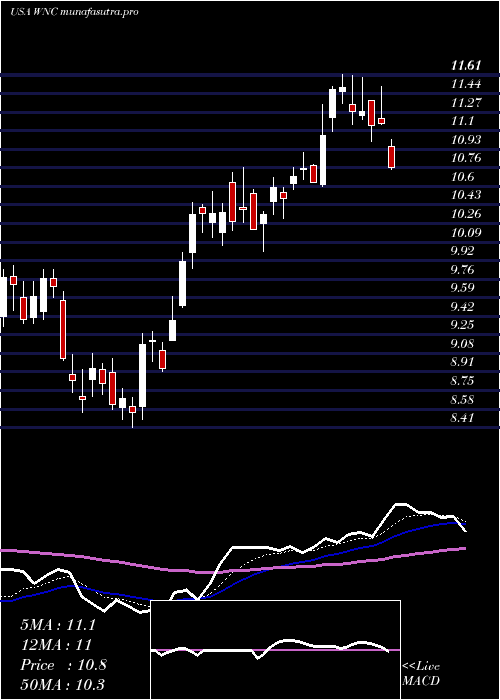Click the 11.44 price level label

tap(466, 84)
